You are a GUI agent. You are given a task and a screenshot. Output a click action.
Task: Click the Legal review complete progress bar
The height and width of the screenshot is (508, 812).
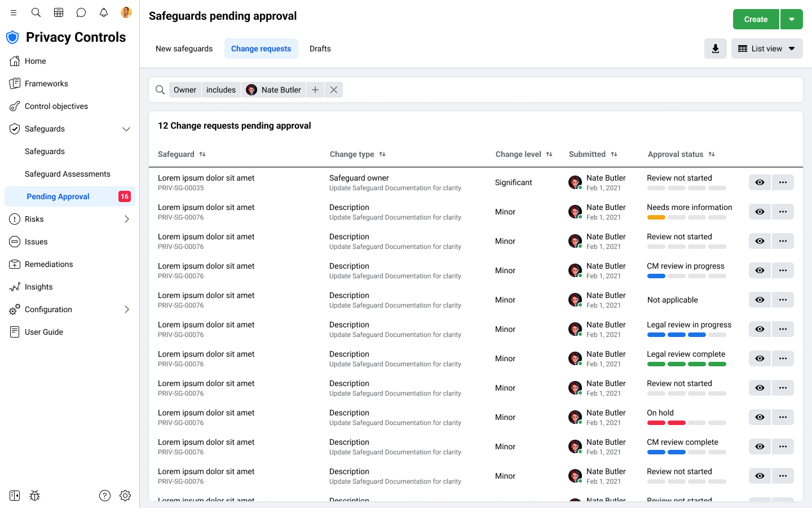coord(686,364)
